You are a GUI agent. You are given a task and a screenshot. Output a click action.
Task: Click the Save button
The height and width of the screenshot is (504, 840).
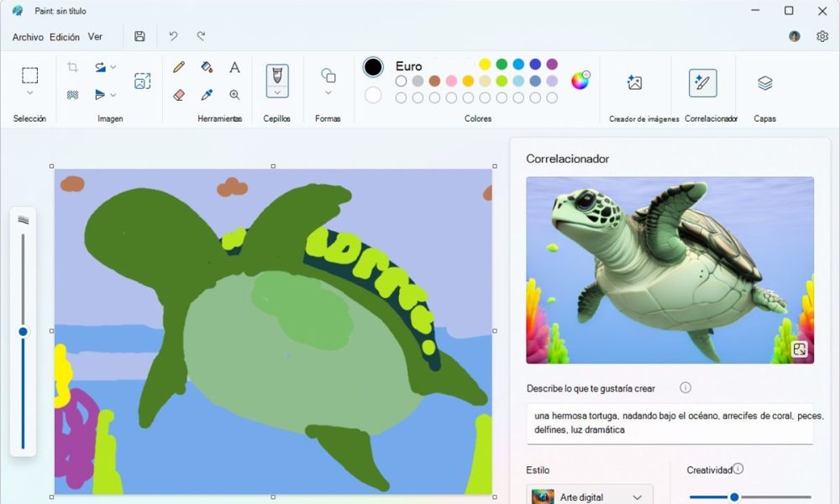click(139, 36)
